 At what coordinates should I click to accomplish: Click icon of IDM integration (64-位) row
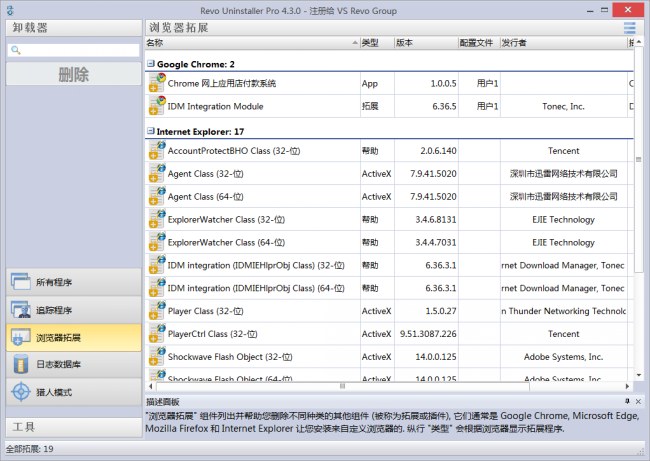(x=157, y=288)
